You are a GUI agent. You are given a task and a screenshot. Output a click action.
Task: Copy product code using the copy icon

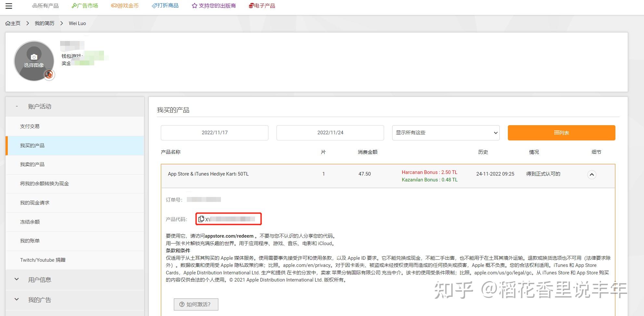click(x=201, y=219)
